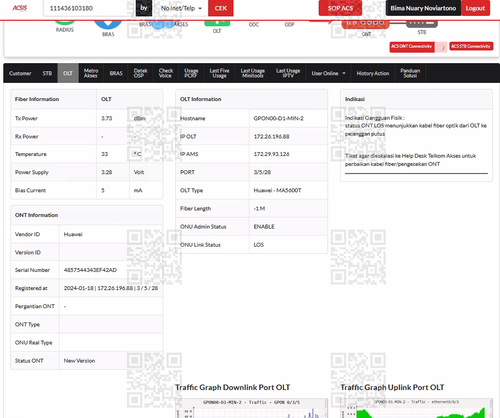The image size is (500, 418).
Task: Open the Last Usage IPTV tab
Action: (288, 73)
